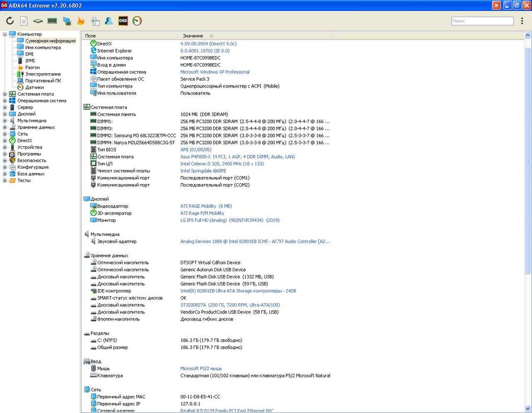Screen dimensions: 532x413
Task: Open the sensor gauge toolbar icon
Action: point(137,21)
